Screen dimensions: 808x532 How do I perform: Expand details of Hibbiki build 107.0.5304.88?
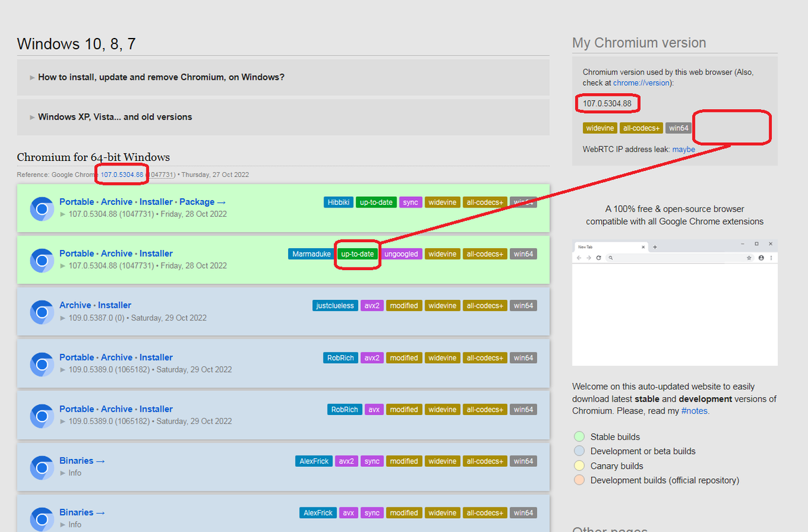click(x=143, y=214)
